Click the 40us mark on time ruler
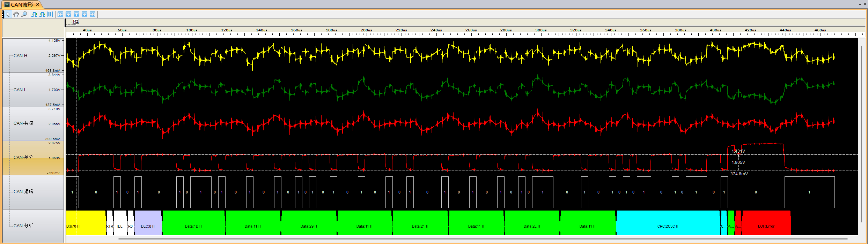The height and width of the screenshot is (244, 868). click(x=87, y=30)
